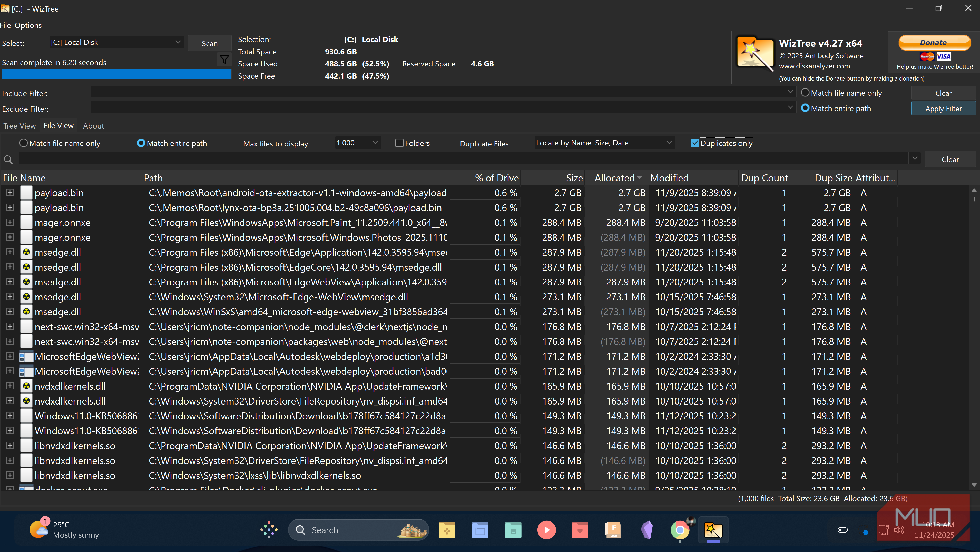Open the purple Obsidian app on the taskbar

[647, 530]
